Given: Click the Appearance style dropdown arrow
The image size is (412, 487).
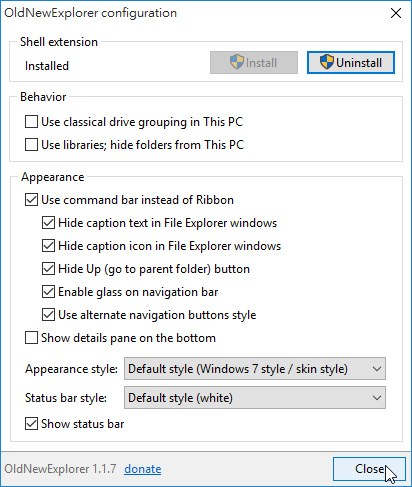Looking at the screenshot, I should click(x=377, y=369).
